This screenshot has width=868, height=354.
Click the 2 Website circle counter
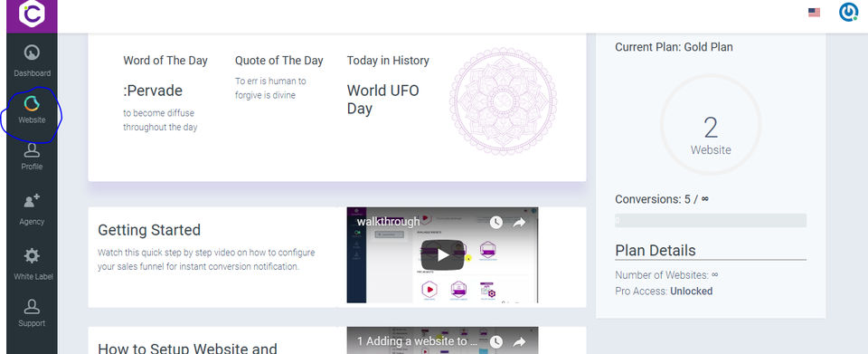[711, 125]
